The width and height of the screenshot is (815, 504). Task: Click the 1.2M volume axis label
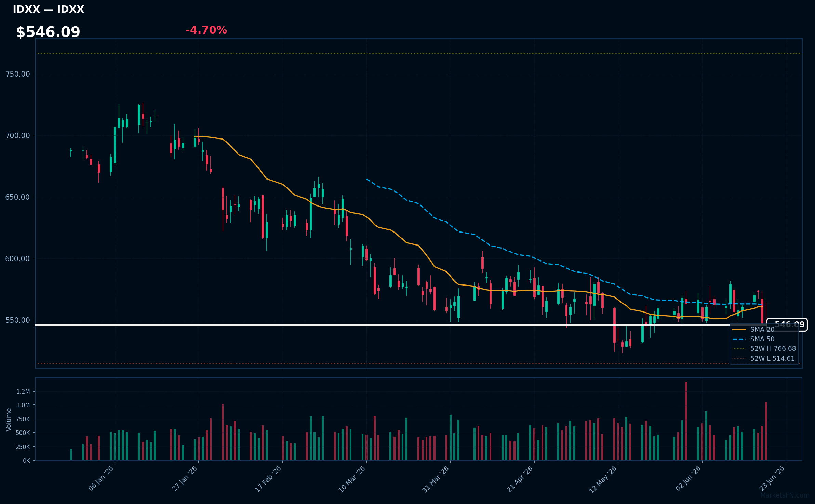click(23, 392)
